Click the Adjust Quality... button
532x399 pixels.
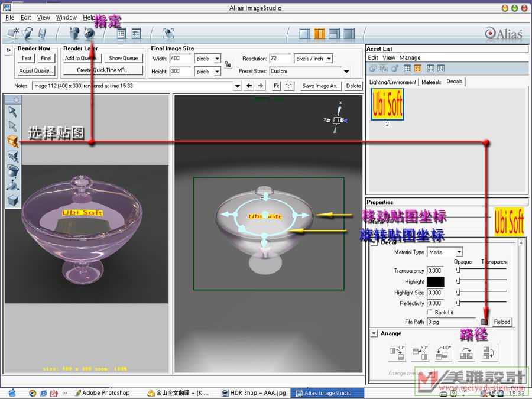pos(36,70)
